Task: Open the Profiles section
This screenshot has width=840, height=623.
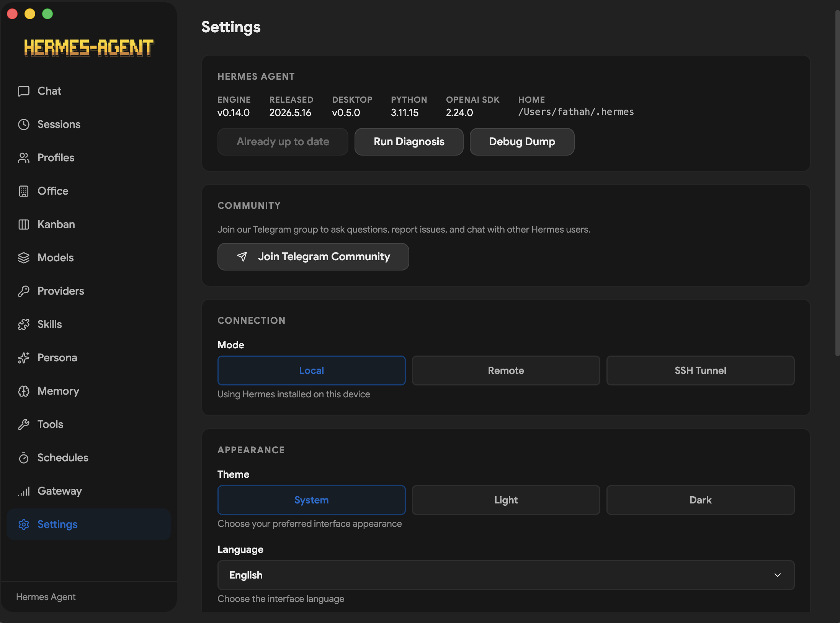Action: tap(89, 158)
